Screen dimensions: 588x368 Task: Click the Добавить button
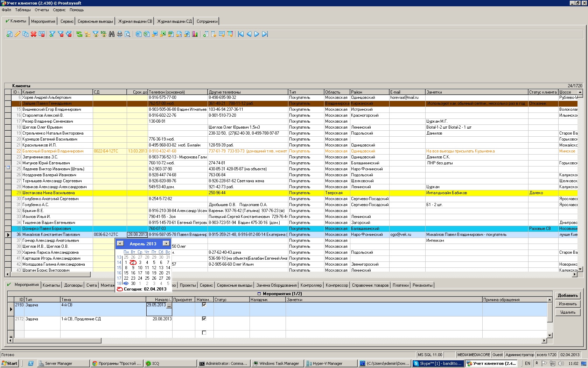568,295
